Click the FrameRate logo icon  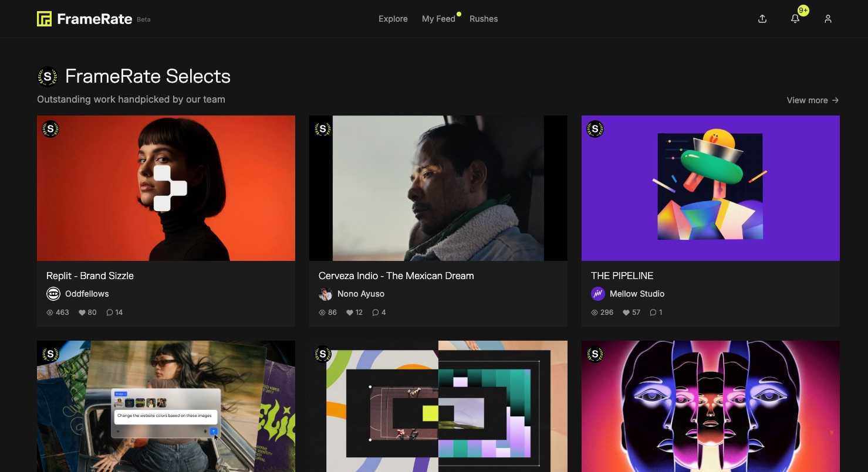click(44, 19)
